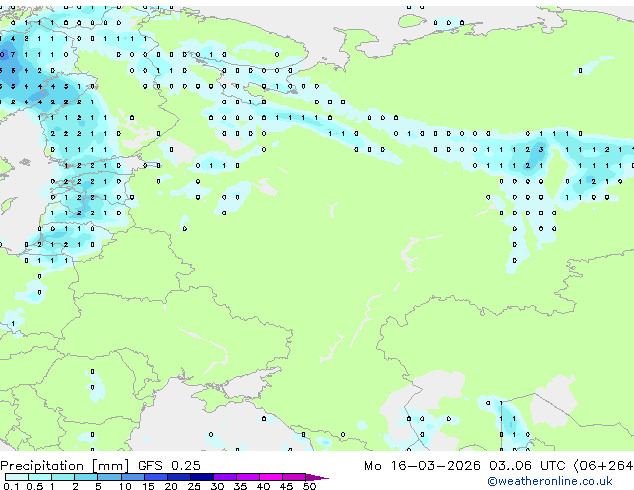
Task: Click the 'GFS 0.25' model label
Action: pyautogui.click(x=169, y=466)
